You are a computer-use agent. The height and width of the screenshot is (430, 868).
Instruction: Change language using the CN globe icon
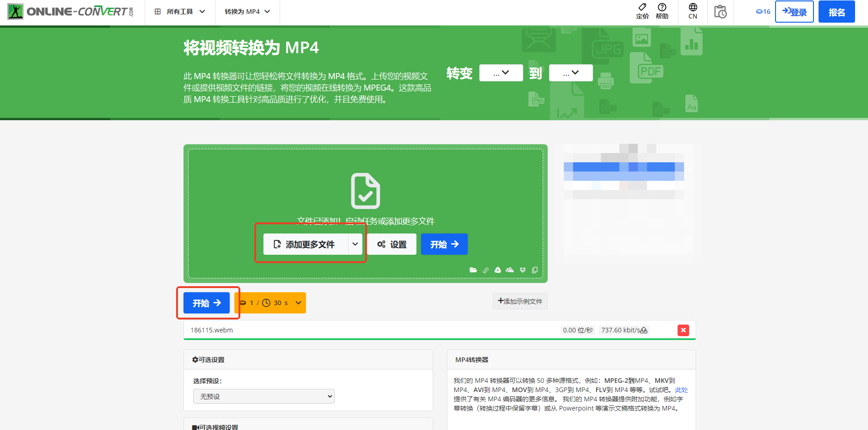[692, 12]
